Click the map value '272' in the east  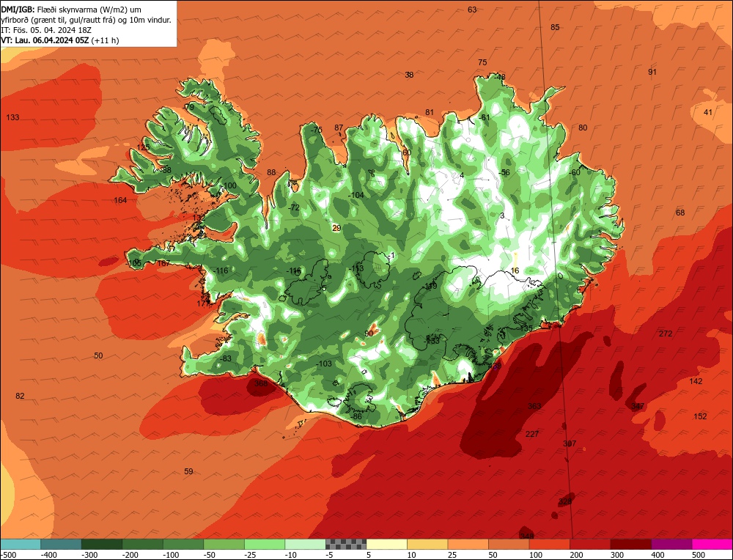666,334
